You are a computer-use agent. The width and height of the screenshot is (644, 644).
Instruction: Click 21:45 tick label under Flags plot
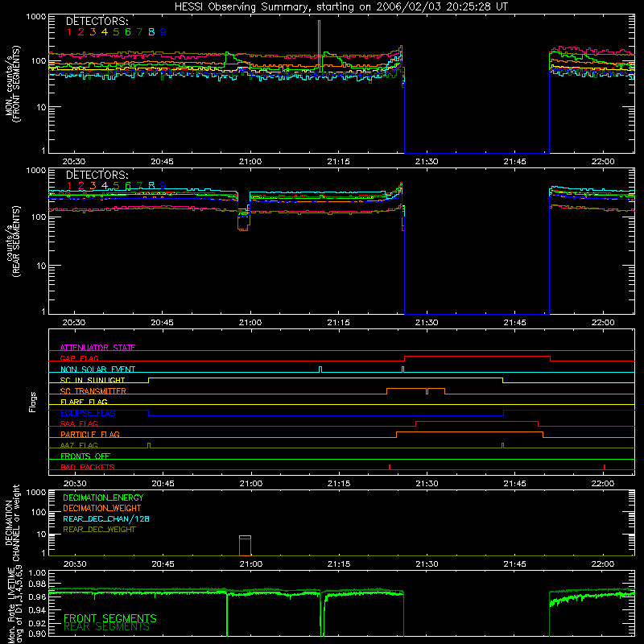click(514, 484)
